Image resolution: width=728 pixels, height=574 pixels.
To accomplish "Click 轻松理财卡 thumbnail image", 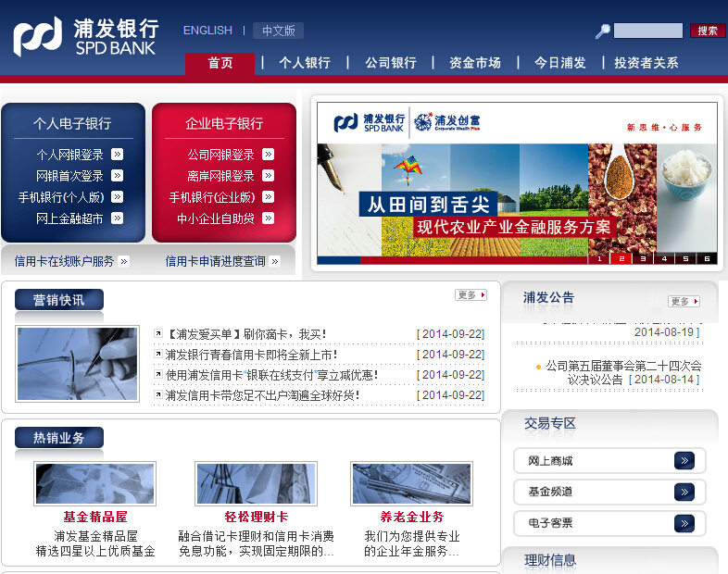I will tap(256, 483).
